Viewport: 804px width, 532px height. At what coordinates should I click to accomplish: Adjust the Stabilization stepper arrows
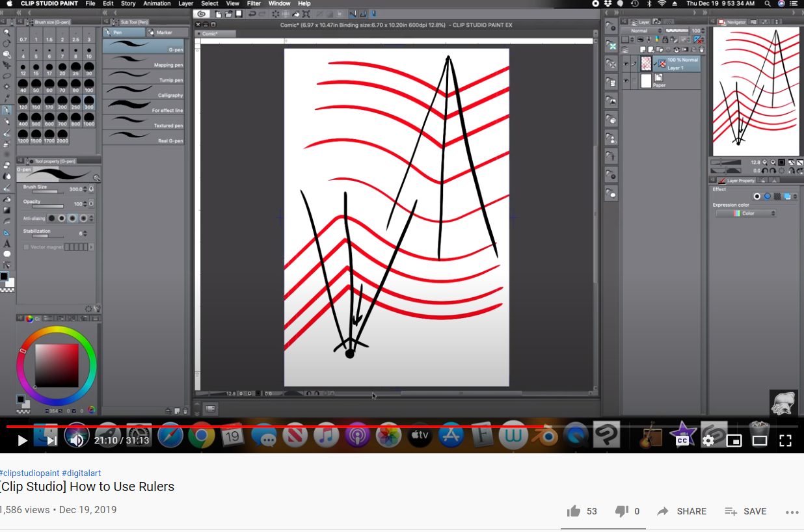(x=85, y=233)
